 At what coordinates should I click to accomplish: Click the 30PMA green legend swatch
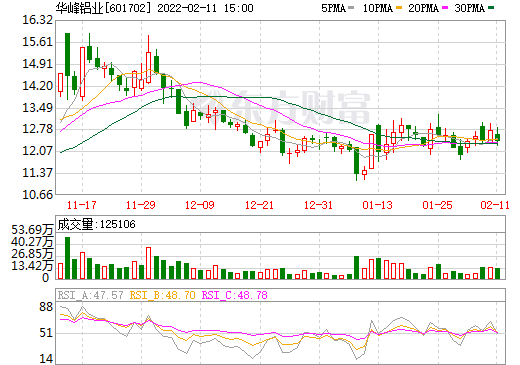[x=491, y=8]
